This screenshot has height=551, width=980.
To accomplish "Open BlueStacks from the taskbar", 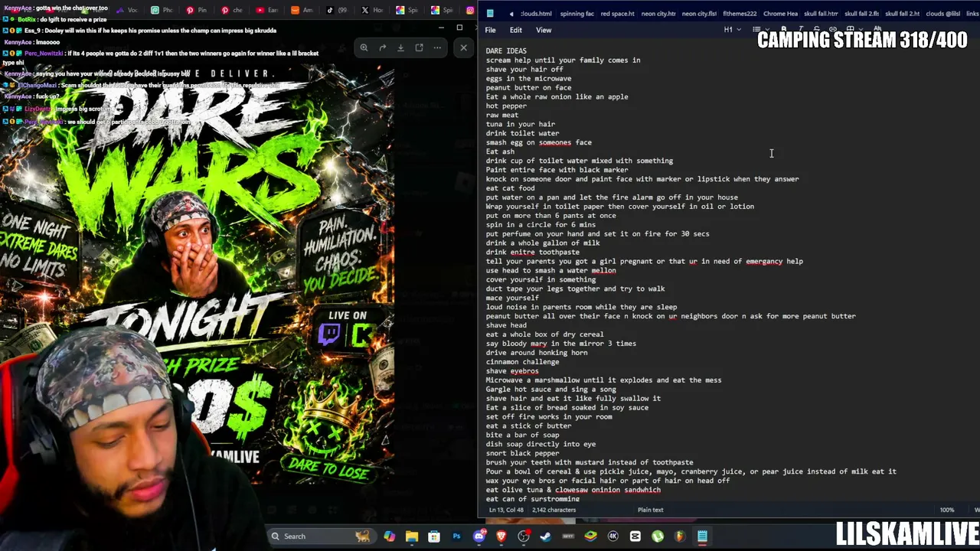I will pos(590,536).
